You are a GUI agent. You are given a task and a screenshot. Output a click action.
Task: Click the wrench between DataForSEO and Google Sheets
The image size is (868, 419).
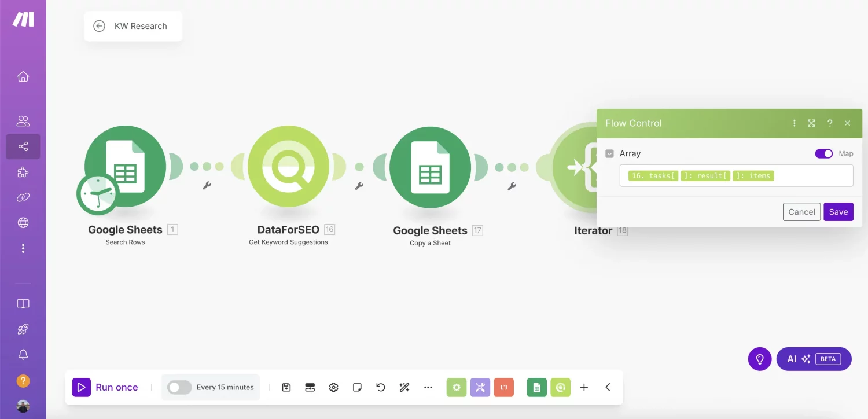[359, 186]
